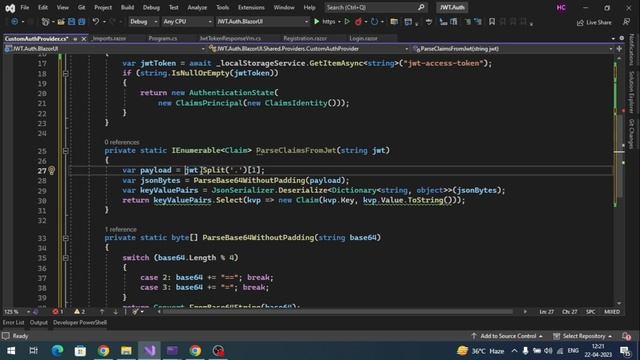Open the File menu
The image size is (640, 360).
tap(24, 7)
